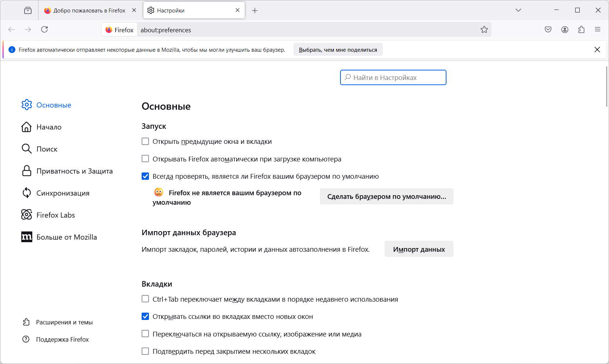This screenshot has height=364, width=609.
Task: Click the 'Основные' page title heading
Action: pyautogui.click(x=166, y=106)
